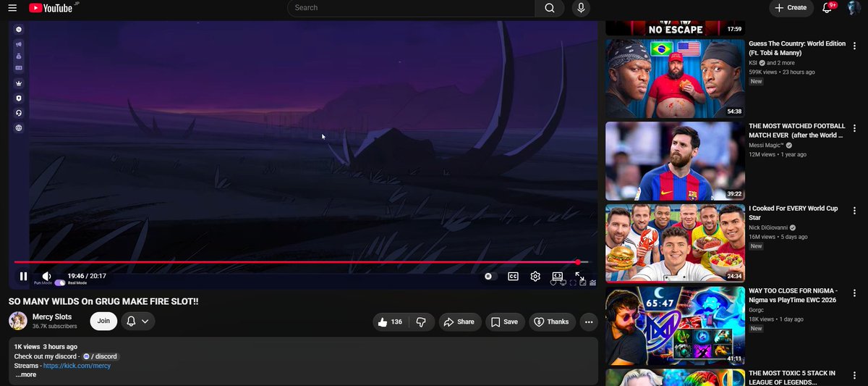Image resolution: width=868 pixels, height=386 pixels.
Task: Toggle autoplay switch in player
Action: pos(490,276)
